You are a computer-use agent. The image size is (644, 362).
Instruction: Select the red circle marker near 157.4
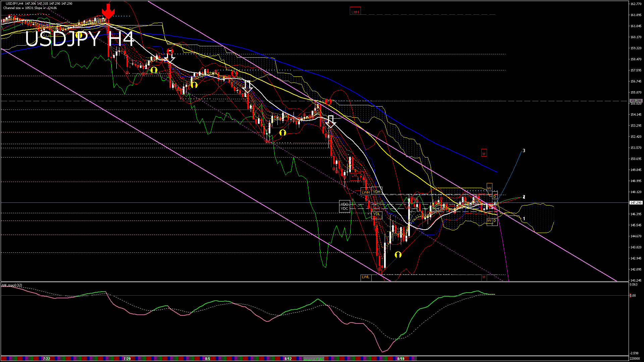(x=234, y=73)
